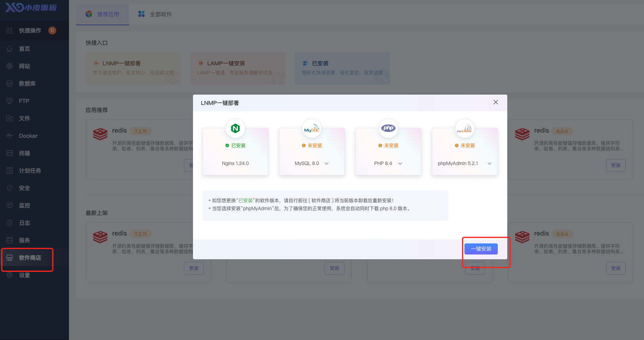Close the LNMP一键部署 dialog
Viewport: 644px width, 340px height.
[x=495, y=102]
